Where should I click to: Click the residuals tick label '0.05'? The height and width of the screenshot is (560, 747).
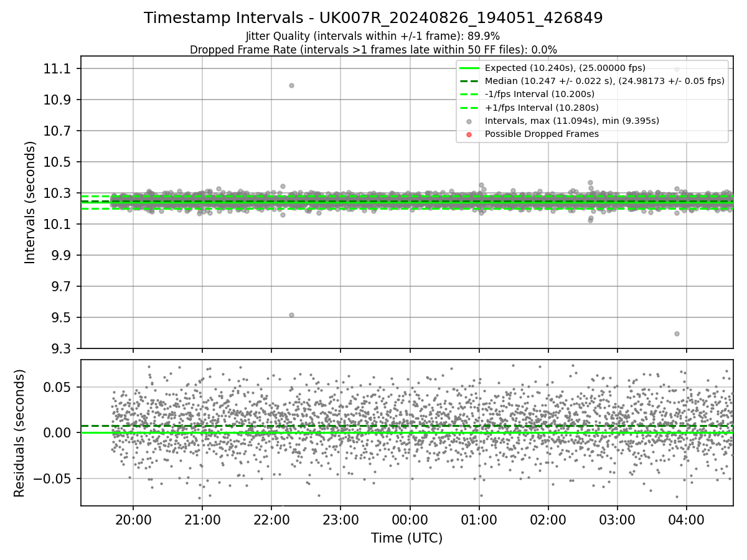click(56, 387)
